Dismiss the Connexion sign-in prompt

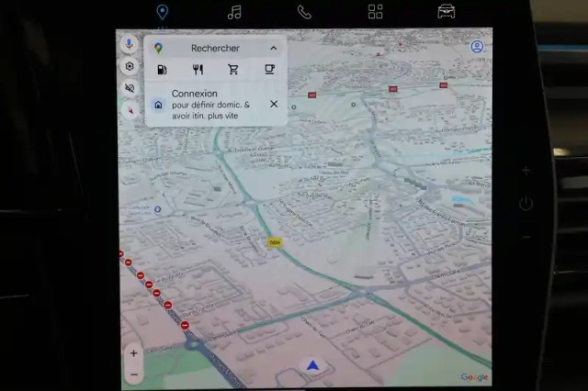tap(274, 104)
